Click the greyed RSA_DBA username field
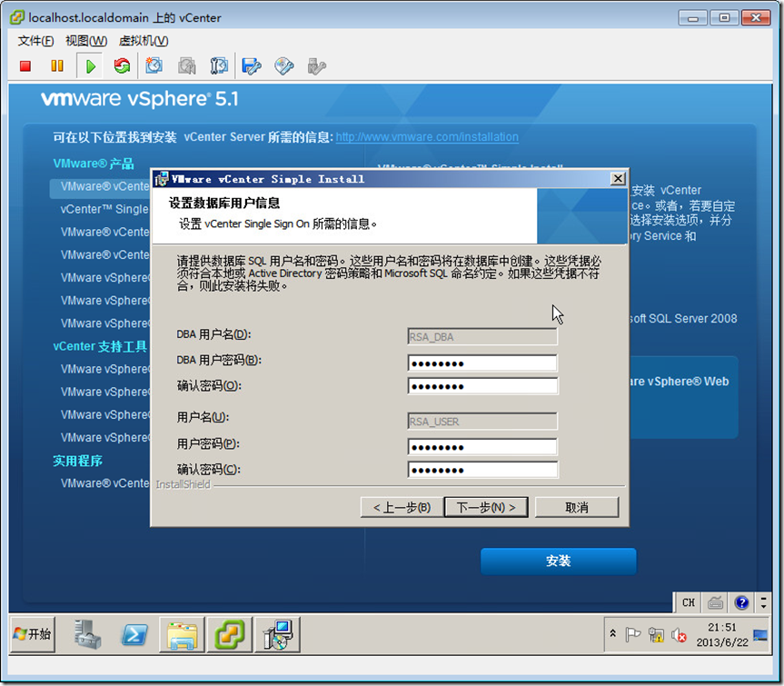The image size is (784, 686). [482, 336]
